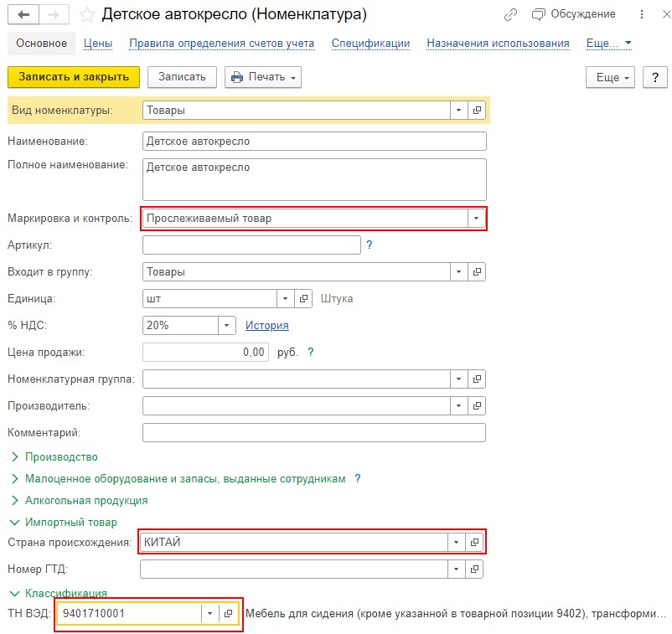Click the Артикул input field

251,245
